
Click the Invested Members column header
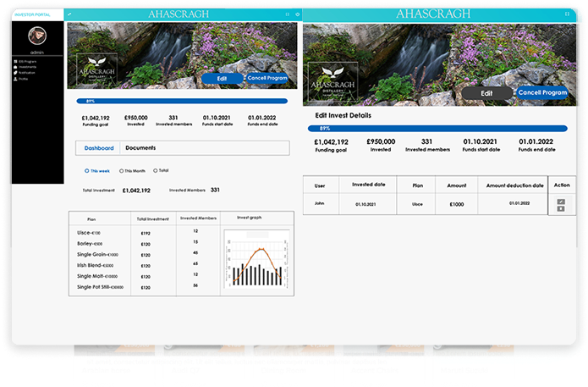pos(198,218)
